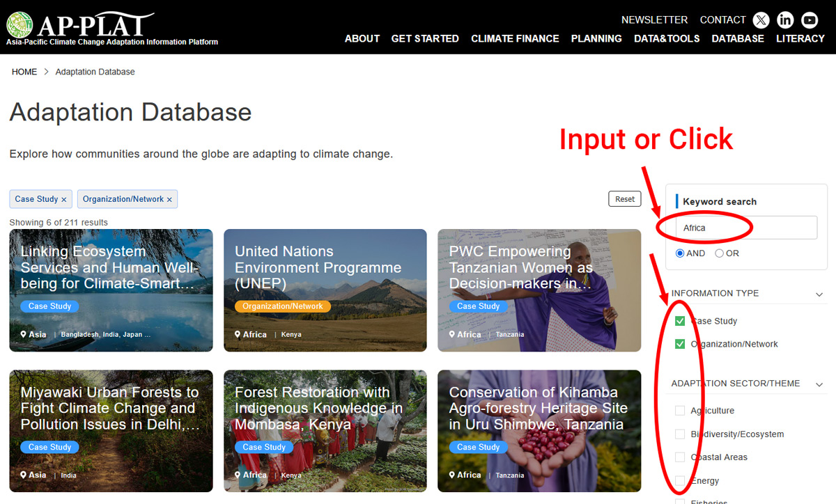Click the Keyword search input field
This screenshot has height=504, width=836.
point(746,228)
